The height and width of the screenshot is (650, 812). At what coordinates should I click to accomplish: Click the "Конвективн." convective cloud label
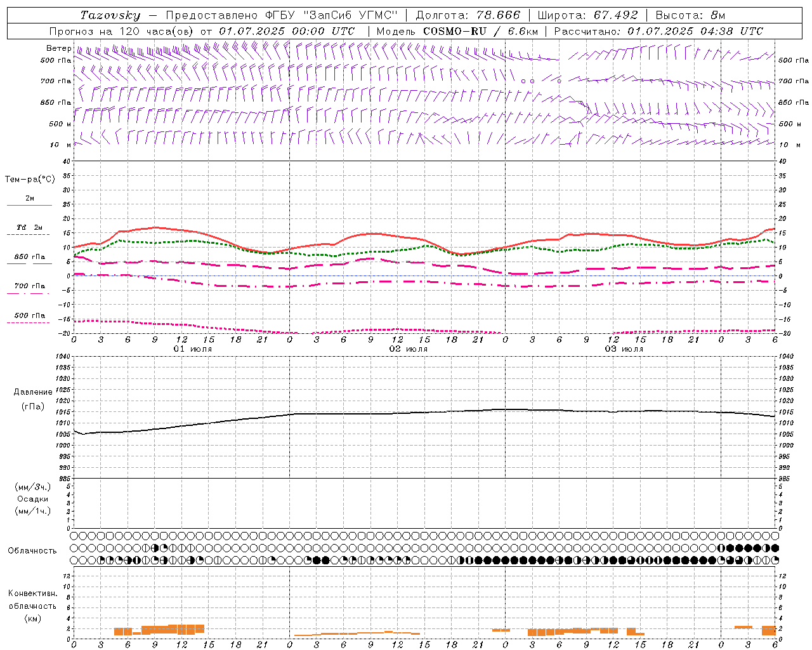point(33,594)
